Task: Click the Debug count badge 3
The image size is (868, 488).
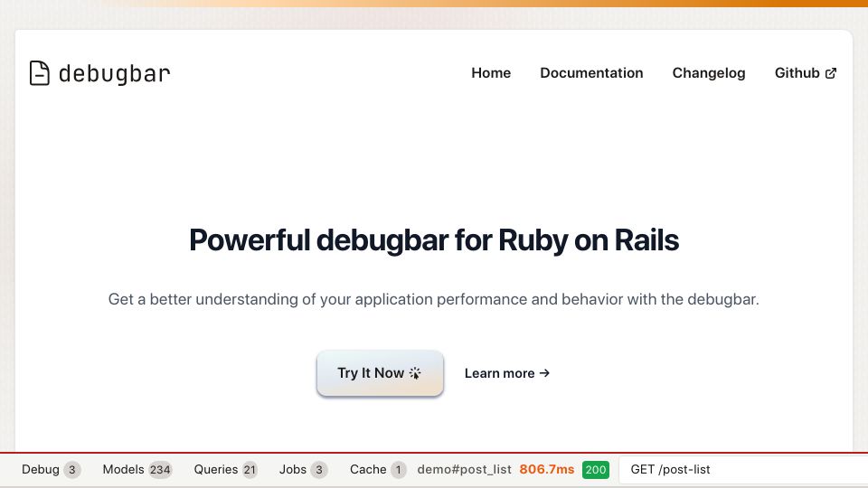Action: click(72, 470)
